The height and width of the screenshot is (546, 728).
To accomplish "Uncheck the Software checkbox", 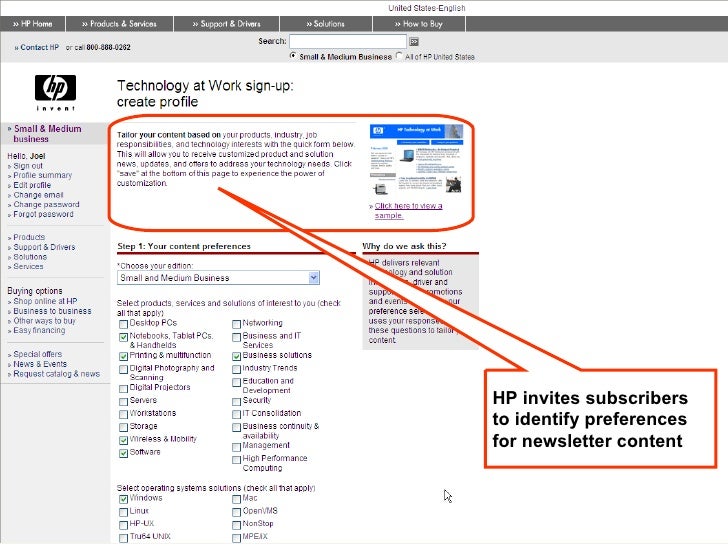I will (123, 453).
